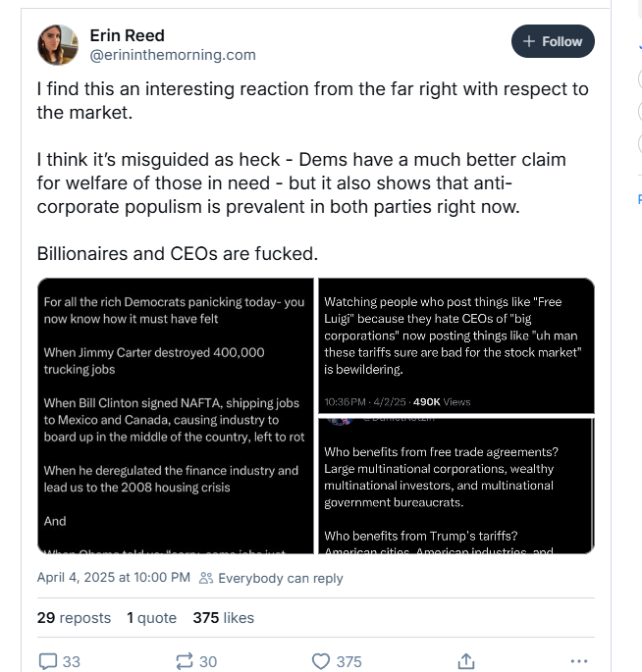Open the Jimmy Carter trucking jobs screenshot
This screenshot has width=642, height=672.
pyautogui.click(x=175, y=416)
